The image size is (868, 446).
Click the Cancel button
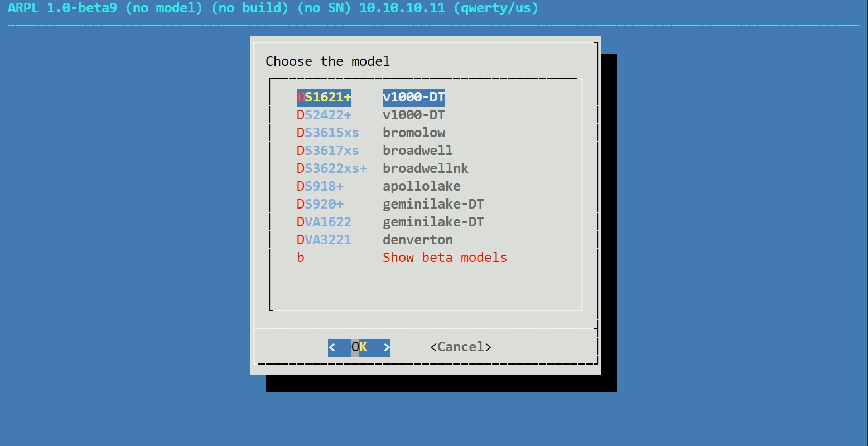[x=461, y=347]
